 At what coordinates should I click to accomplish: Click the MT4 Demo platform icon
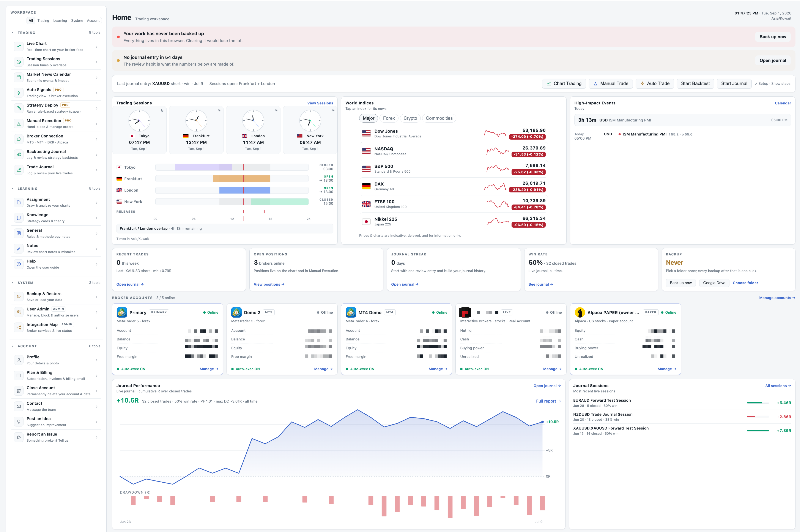351,312
